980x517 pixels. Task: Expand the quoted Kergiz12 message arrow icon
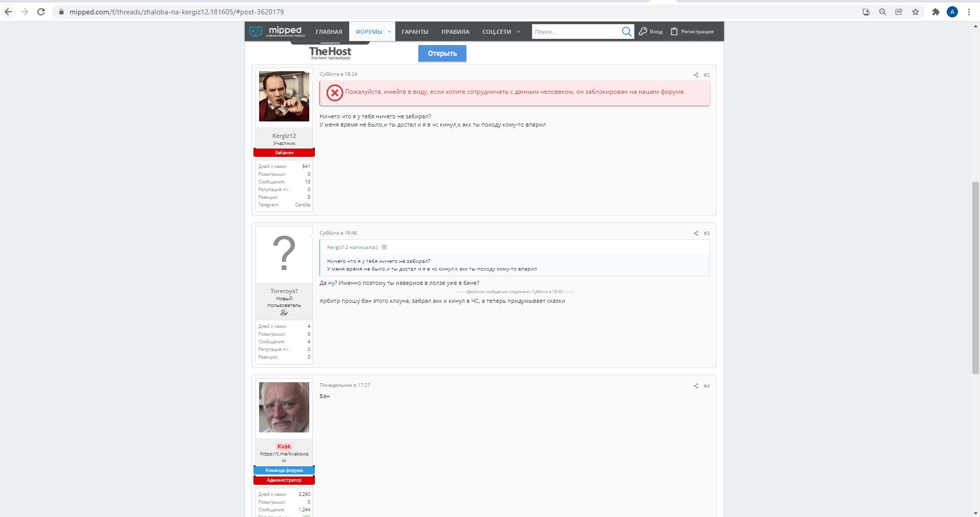385,247
